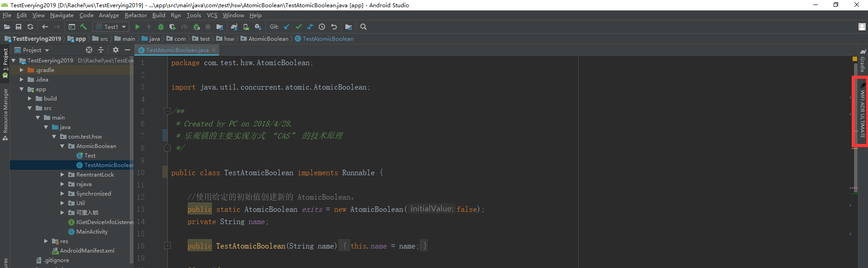The width and height of the screenshot is (868, 268).
Task: Click the Stop square icon
Action: (x=208, y=27)
